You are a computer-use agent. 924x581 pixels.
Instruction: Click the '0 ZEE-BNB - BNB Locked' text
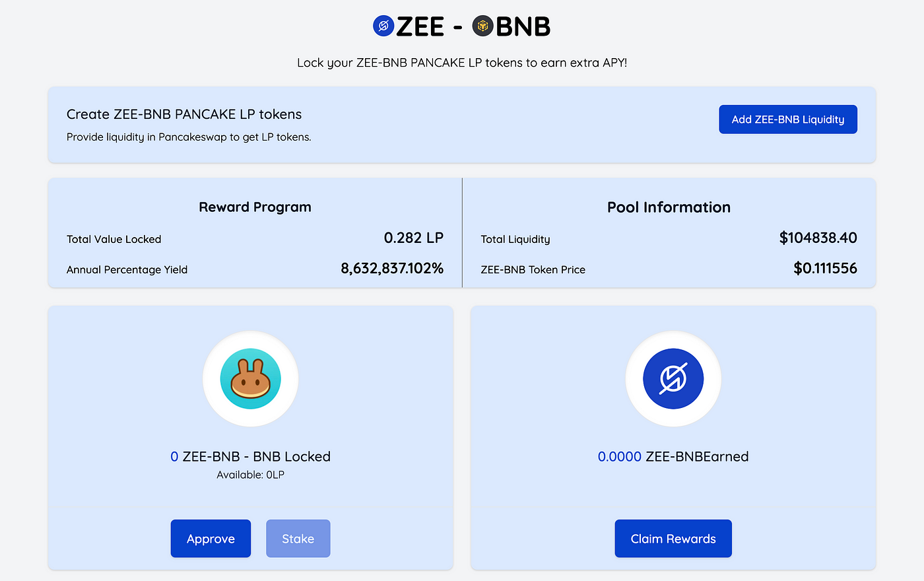[x=250, y=457]
